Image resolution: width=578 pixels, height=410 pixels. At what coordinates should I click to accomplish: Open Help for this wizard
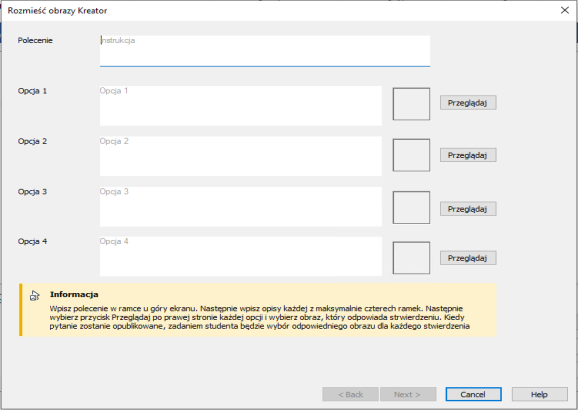click(539, 395)
